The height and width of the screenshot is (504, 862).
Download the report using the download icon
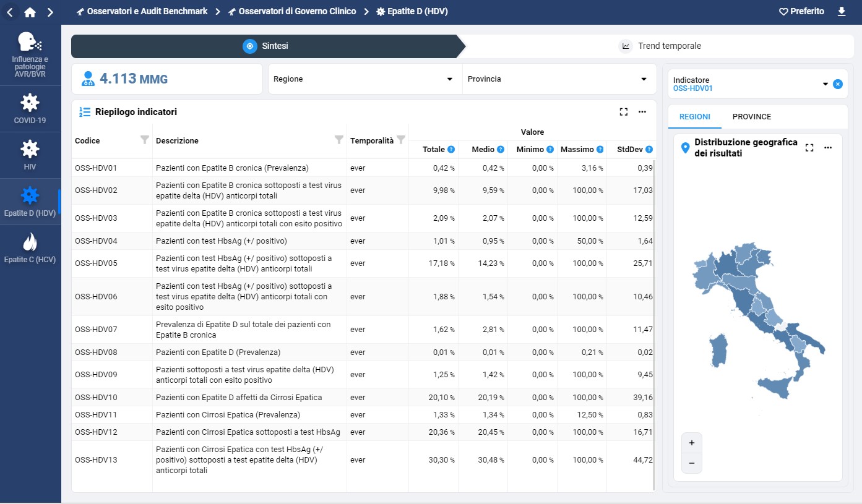[x=841, y=12]
